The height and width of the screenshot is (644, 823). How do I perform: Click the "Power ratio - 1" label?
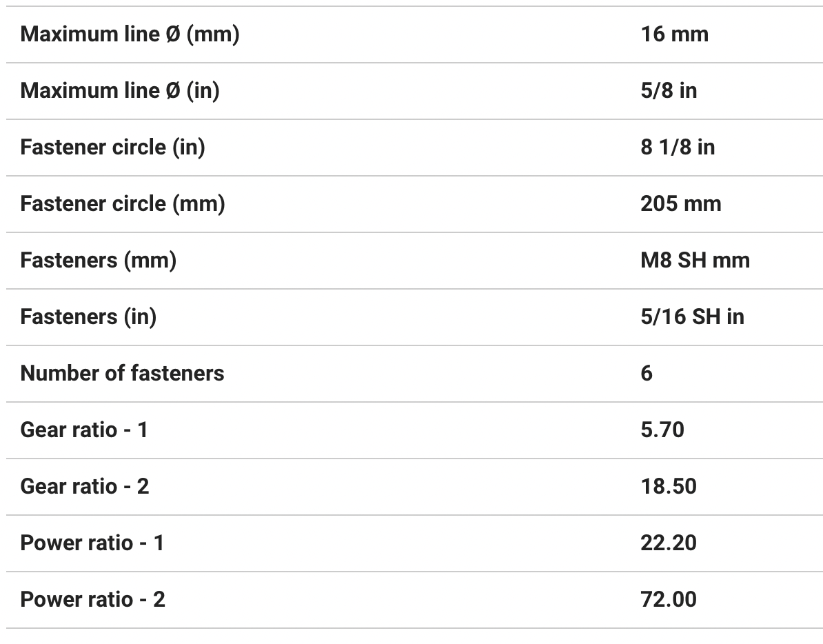92,543
